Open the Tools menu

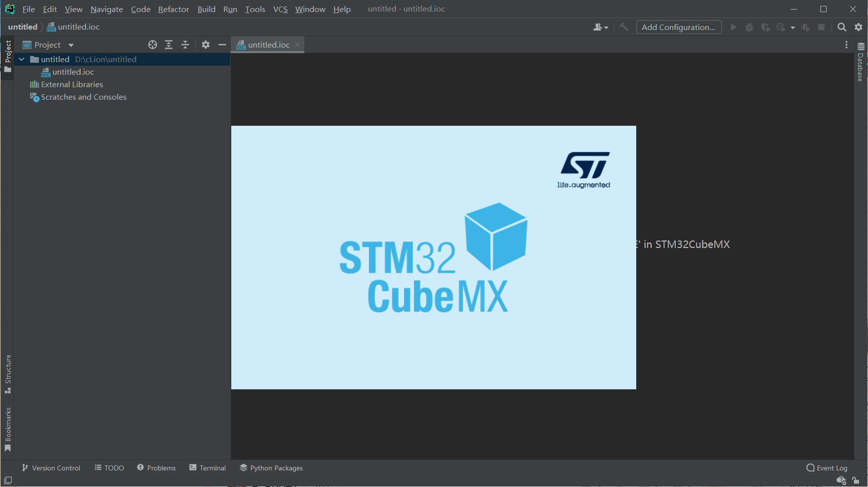click(x=255, y=9)
